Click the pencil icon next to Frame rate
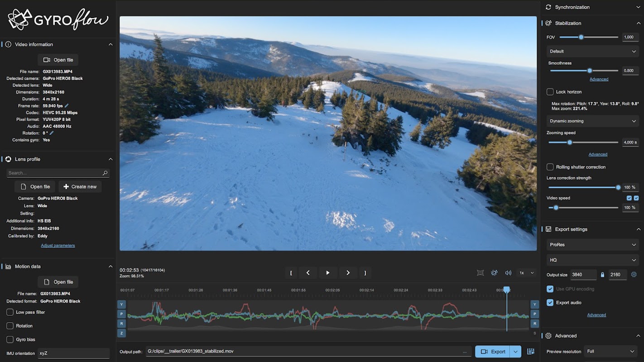Image resolution: width=644 pixels, height=362 pixels. 67,106
